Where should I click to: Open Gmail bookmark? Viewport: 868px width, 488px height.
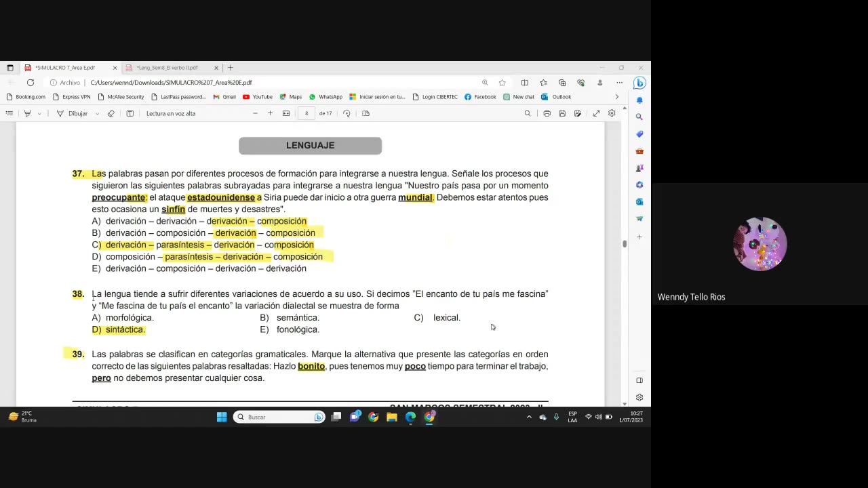224,97
